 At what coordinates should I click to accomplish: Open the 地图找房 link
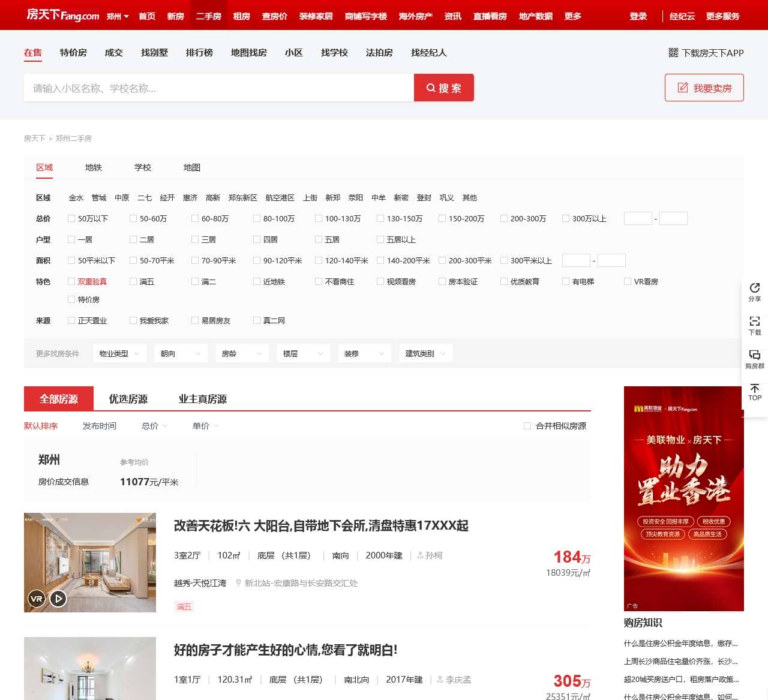[x=249, y=53]
